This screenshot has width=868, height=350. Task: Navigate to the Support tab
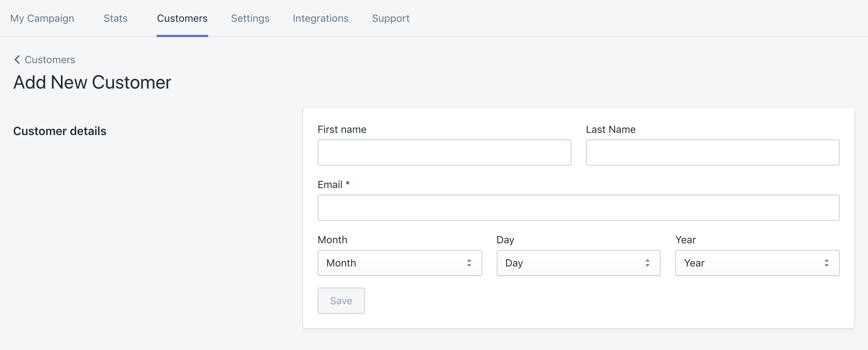coord(390,18)
